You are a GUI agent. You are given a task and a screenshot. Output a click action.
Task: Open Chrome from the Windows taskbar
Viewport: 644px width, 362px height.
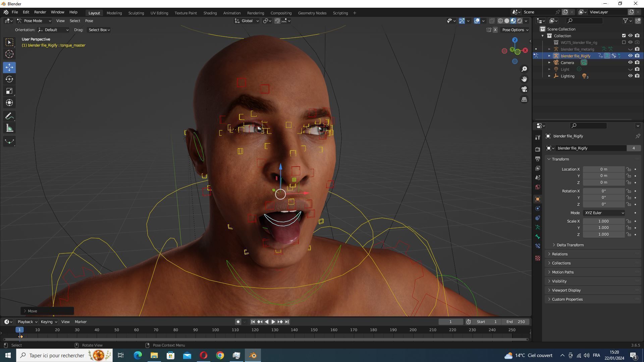[220, 355]
